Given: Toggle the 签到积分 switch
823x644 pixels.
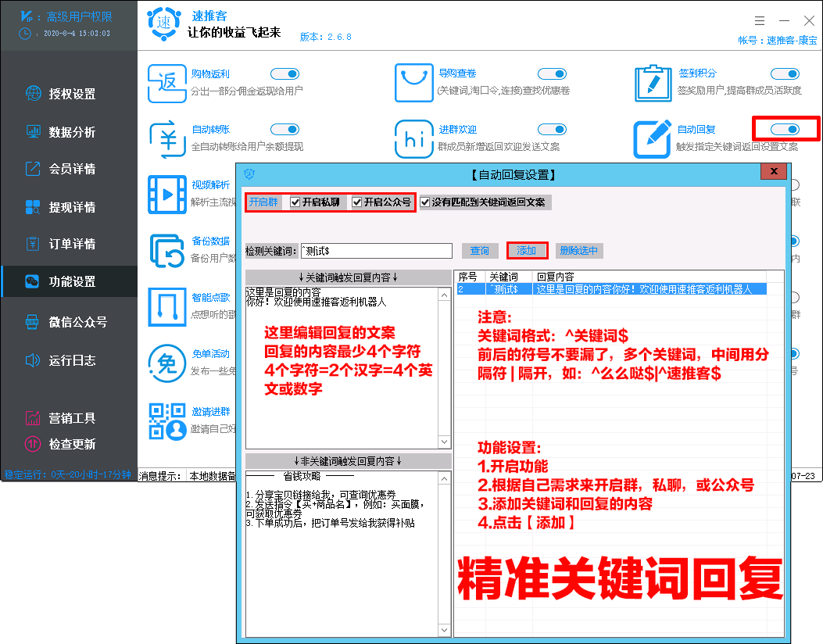Looking at the screenshot, I should 785,74.
